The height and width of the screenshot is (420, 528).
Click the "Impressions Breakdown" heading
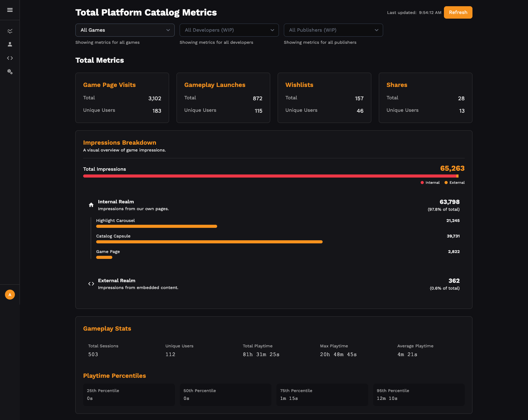click(x=120, y=143)
